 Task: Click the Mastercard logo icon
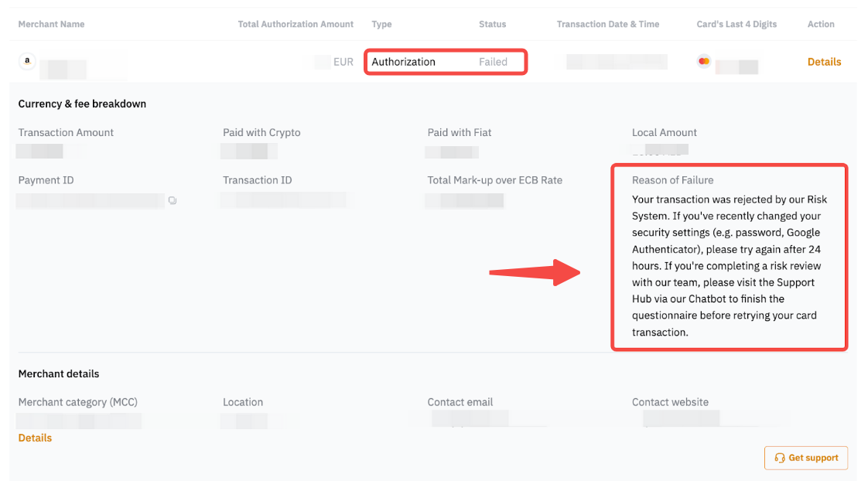[703, 61]
